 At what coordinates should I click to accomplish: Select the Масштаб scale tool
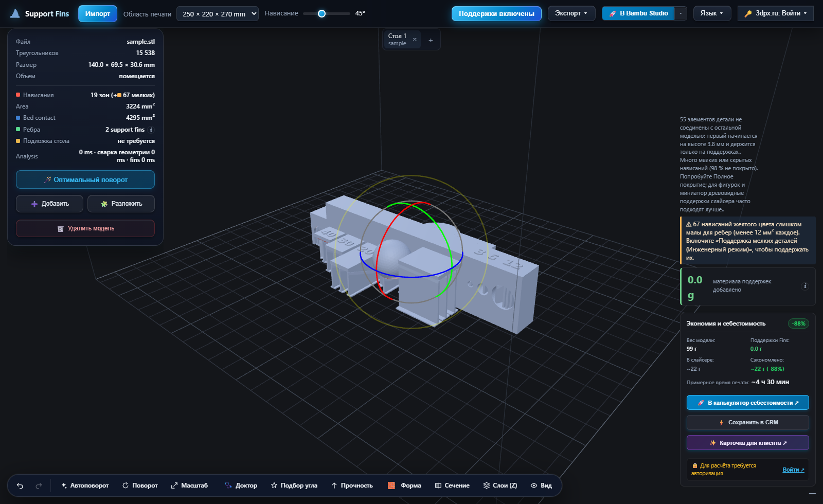coord(189,485)
